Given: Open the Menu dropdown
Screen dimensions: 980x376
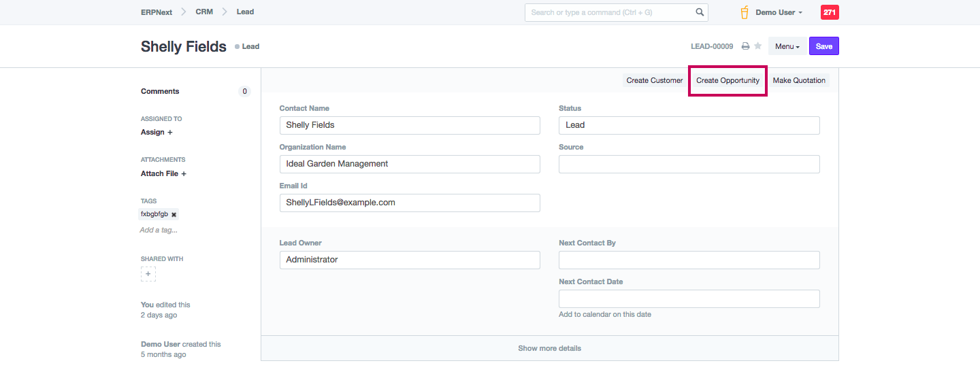Looking at the screenshot, I should [787, 46].
